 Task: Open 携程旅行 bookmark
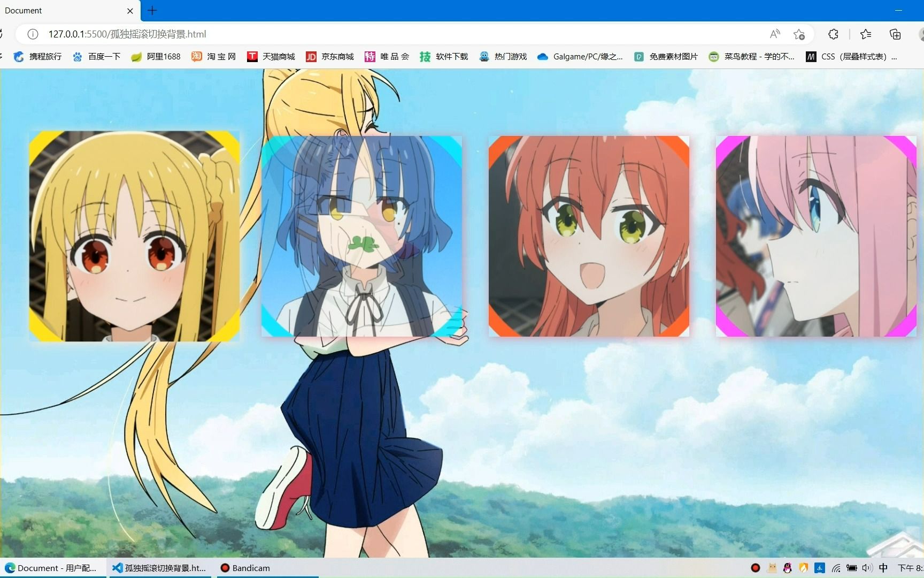[x=37, y=56]
